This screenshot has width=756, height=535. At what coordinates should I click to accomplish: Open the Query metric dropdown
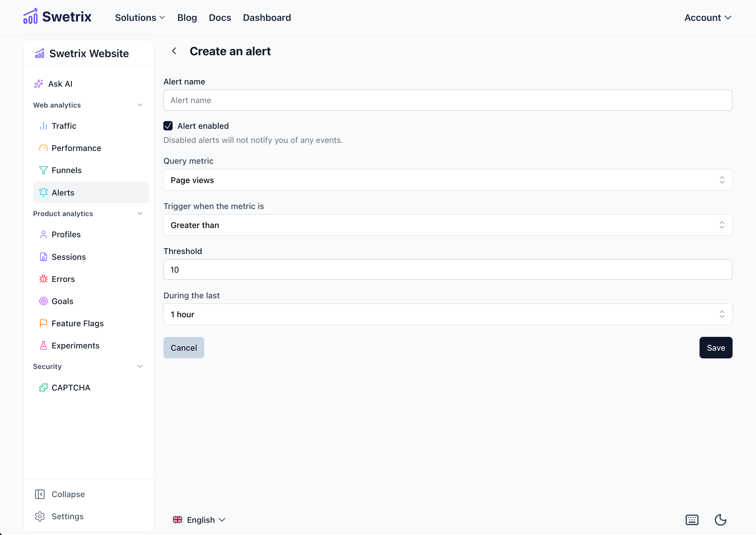pos(448,180)
